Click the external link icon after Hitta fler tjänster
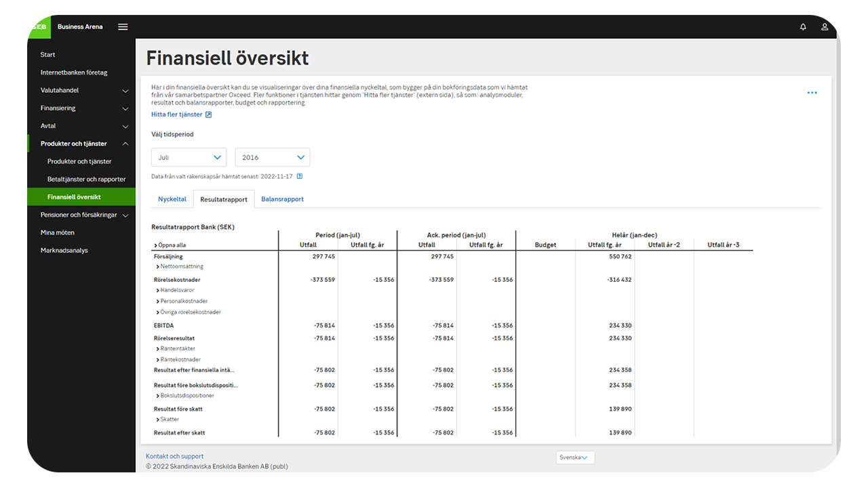868x488 pixels. tap(209, 115)
